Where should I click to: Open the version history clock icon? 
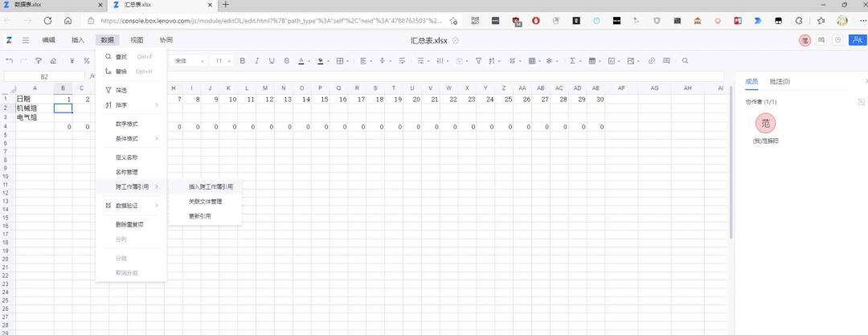838,40
